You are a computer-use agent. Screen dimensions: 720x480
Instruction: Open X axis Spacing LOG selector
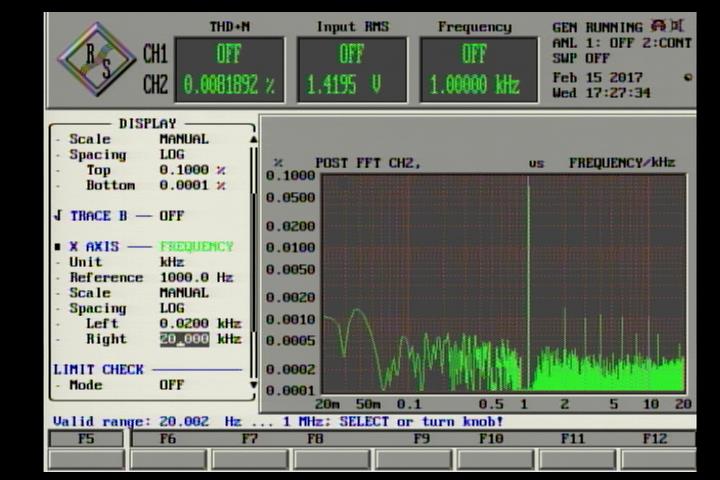(x=172, y=308)
